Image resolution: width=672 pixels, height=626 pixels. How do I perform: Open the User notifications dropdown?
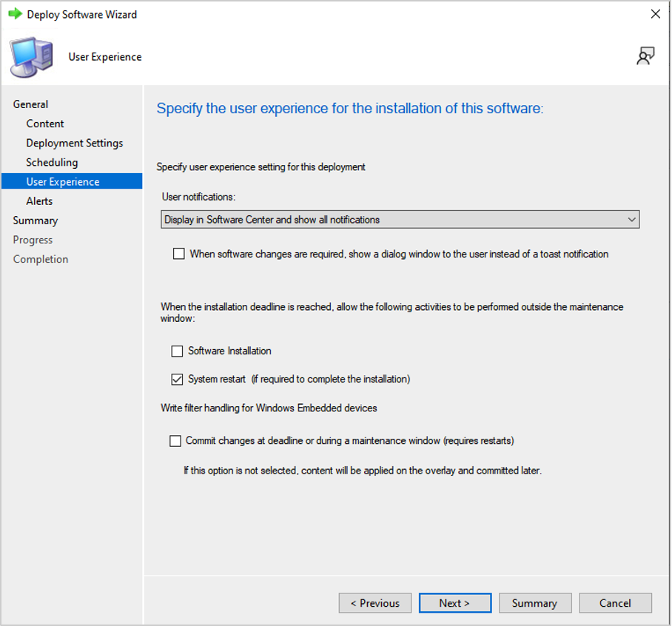(400, 220)
